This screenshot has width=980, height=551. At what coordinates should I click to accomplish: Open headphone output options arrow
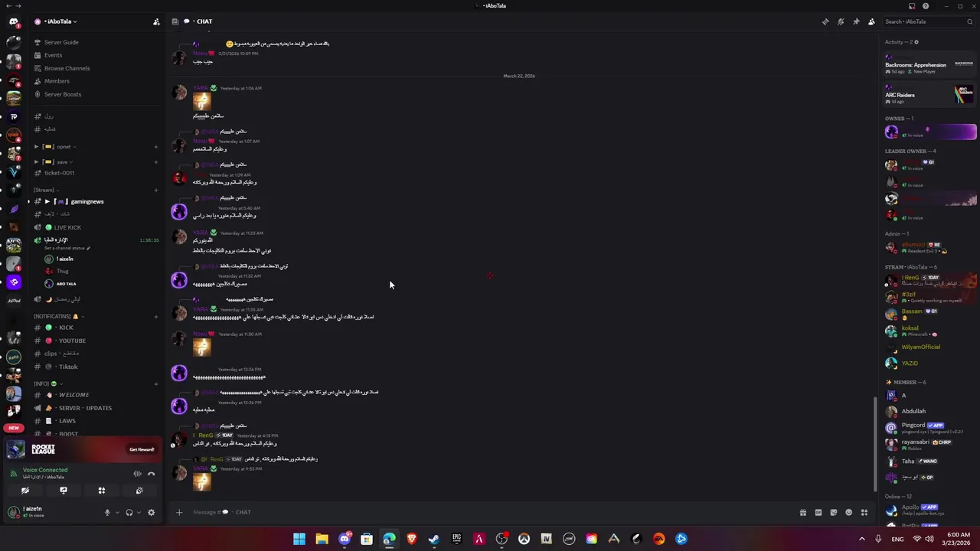(139, 513)
